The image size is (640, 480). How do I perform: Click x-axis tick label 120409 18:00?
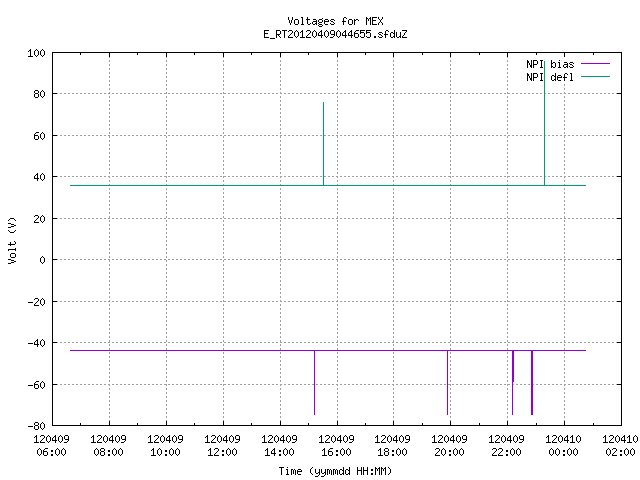click(393, 446)
